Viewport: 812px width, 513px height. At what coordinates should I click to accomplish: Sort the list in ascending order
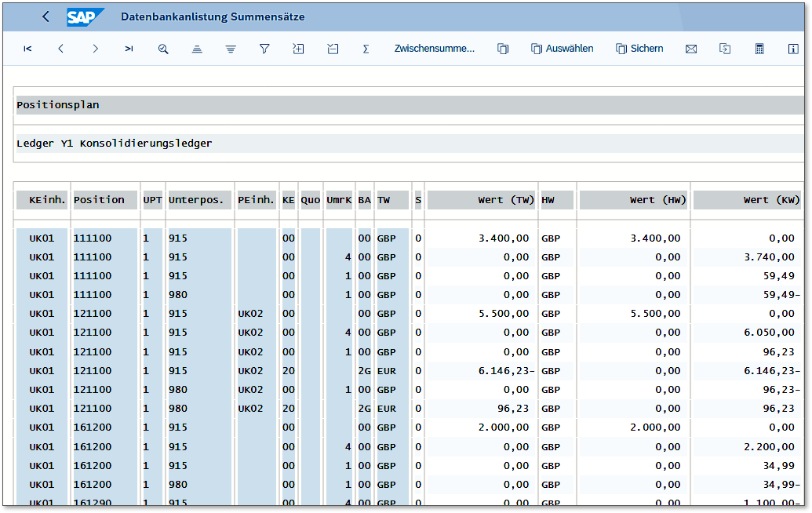[x=197, y=49]
